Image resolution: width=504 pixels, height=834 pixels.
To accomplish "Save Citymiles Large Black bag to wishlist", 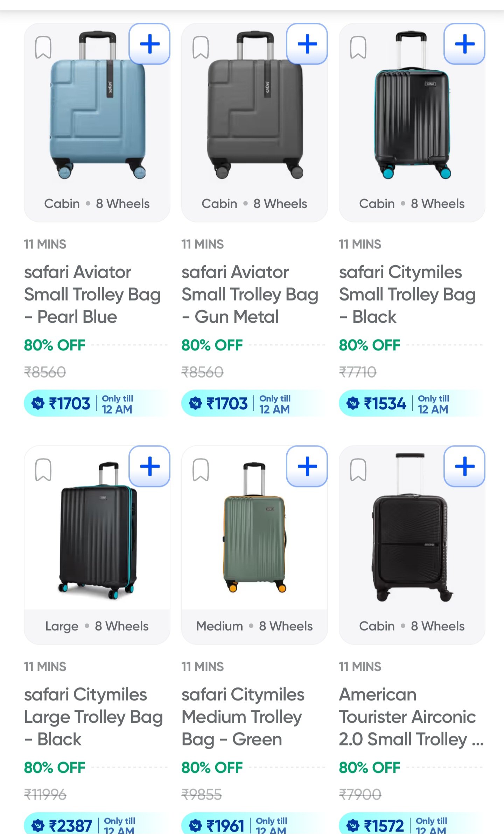I will tap(43, 470).
